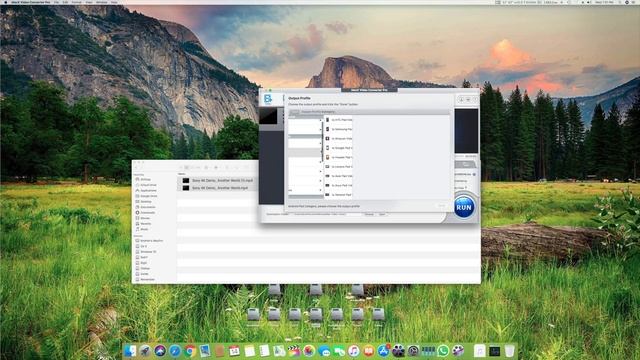Image resolution: width=640 pixels, height=360 pixels.
Task: Choose the 'to Samsung Pad' profile
Action: pyautogui.click(x=339, y=129)
